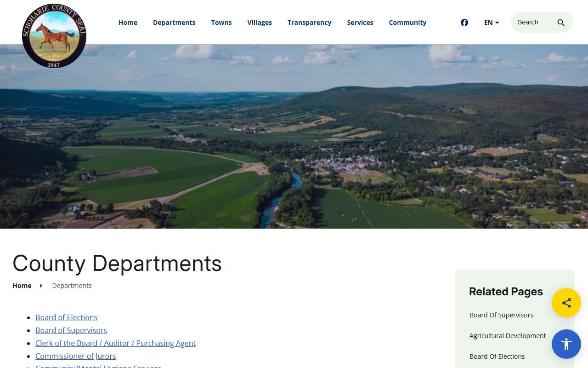Go to Home in the breadcrumb
This screenshot has width=588, height=368.
(x=22, y=286)
